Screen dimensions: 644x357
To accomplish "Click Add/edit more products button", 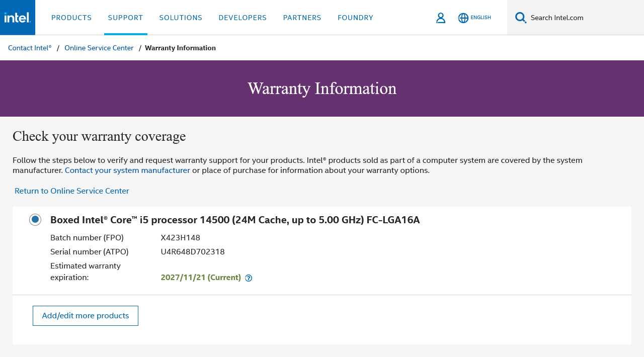I will click(x=86, y=316).
